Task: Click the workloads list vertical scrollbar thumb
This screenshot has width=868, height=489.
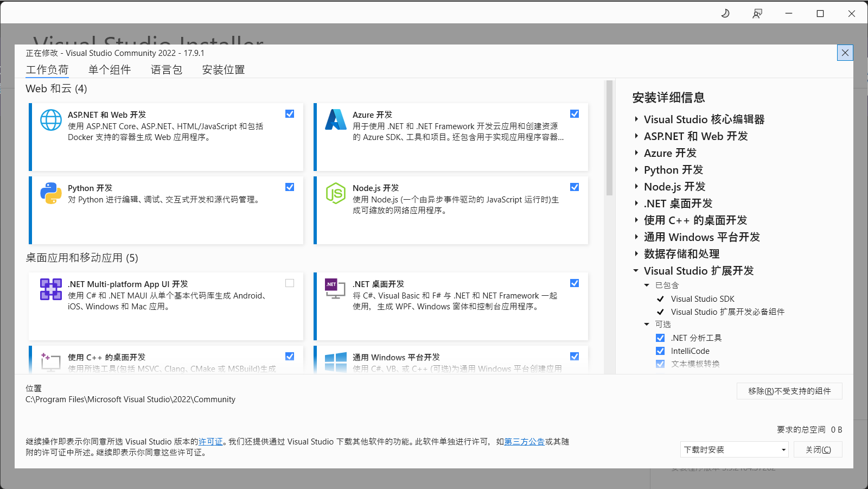Action: click(609, 138)
